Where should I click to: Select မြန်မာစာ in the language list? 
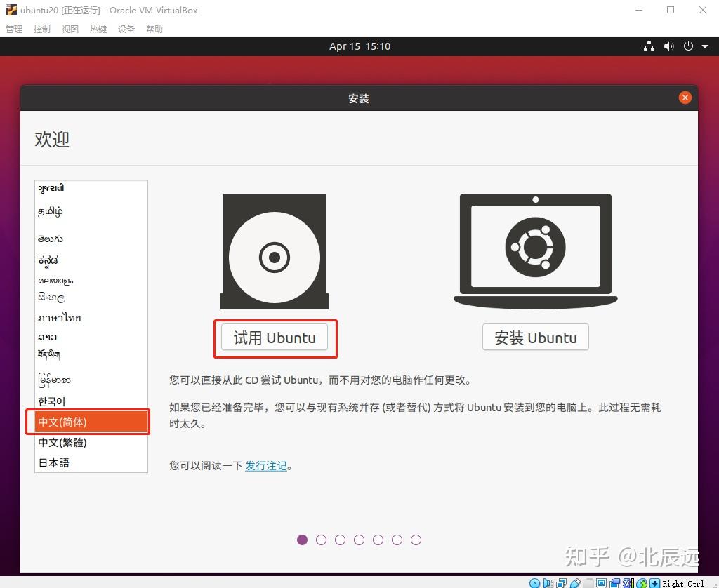[x=91, y=380]
